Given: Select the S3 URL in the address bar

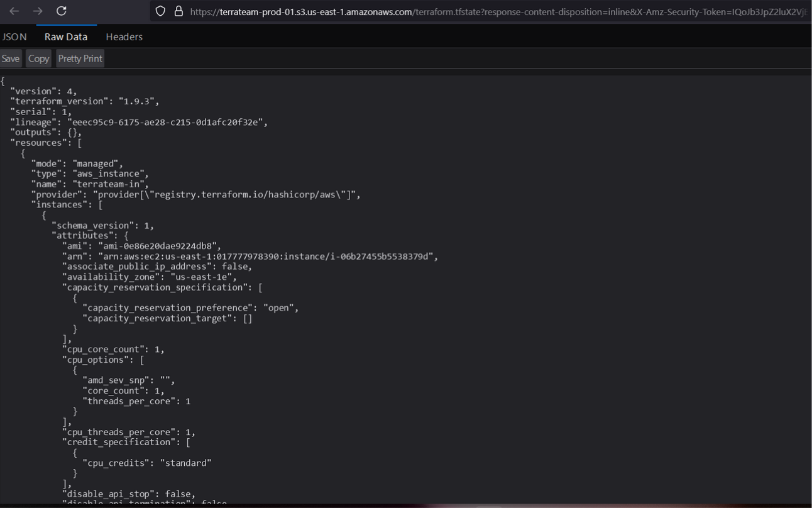Looking at the screenshot, I should (x=498, y=11).
